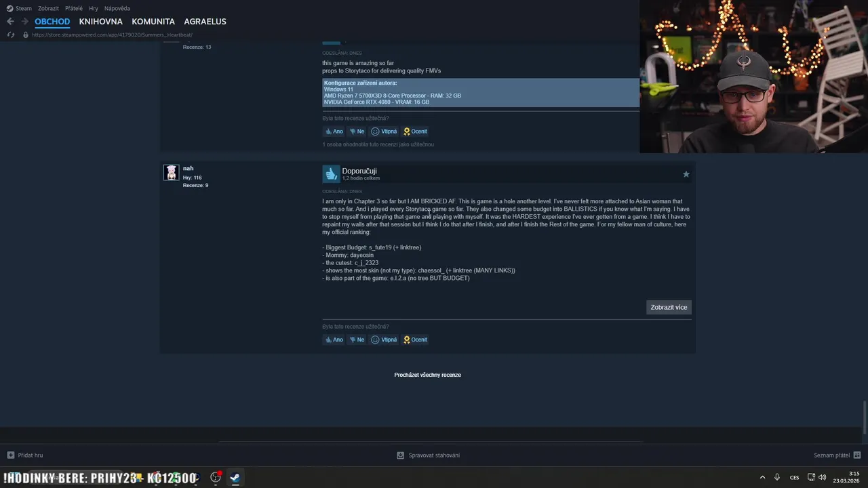This screenshot has width=868, height=488.
Task: Click the Přidat hru label
Action: 31,455
